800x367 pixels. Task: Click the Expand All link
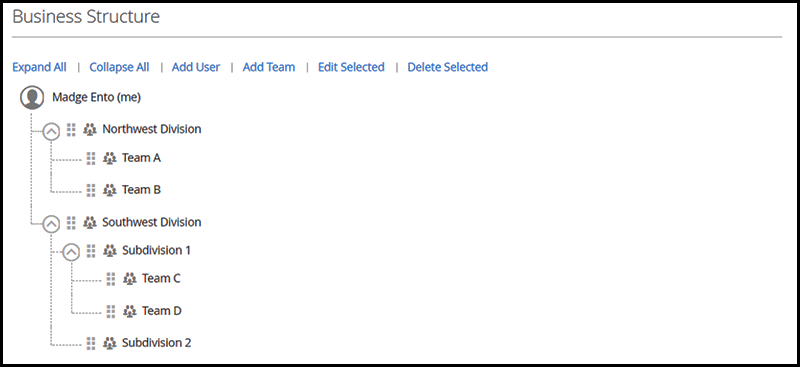pyautogui.click(x=39, y=67)
